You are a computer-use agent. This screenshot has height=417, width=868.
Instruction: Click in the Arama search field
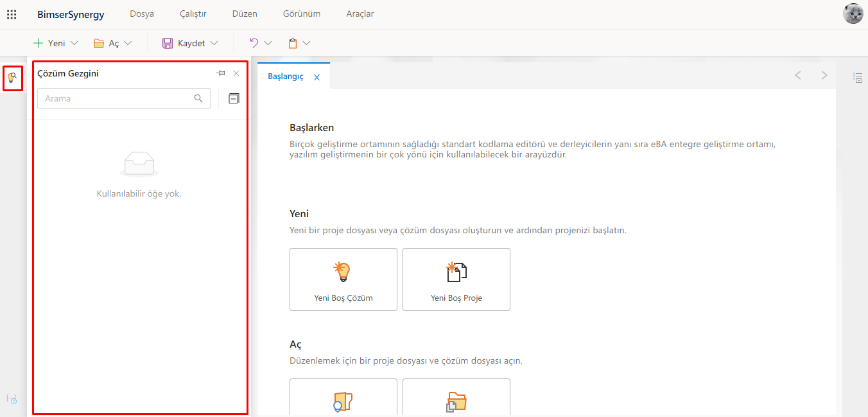point(116,98)
